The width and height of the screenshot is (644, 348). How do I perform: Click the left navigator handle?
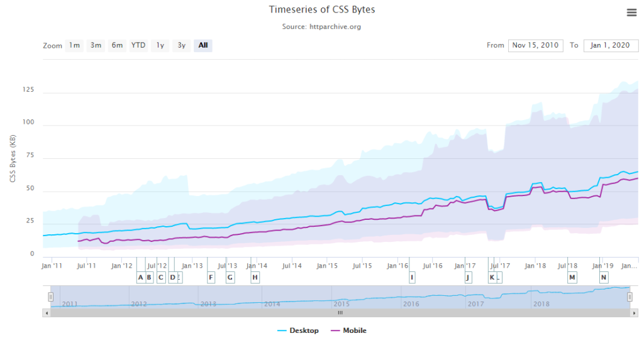pyautogui.click(x=51, y=296)
